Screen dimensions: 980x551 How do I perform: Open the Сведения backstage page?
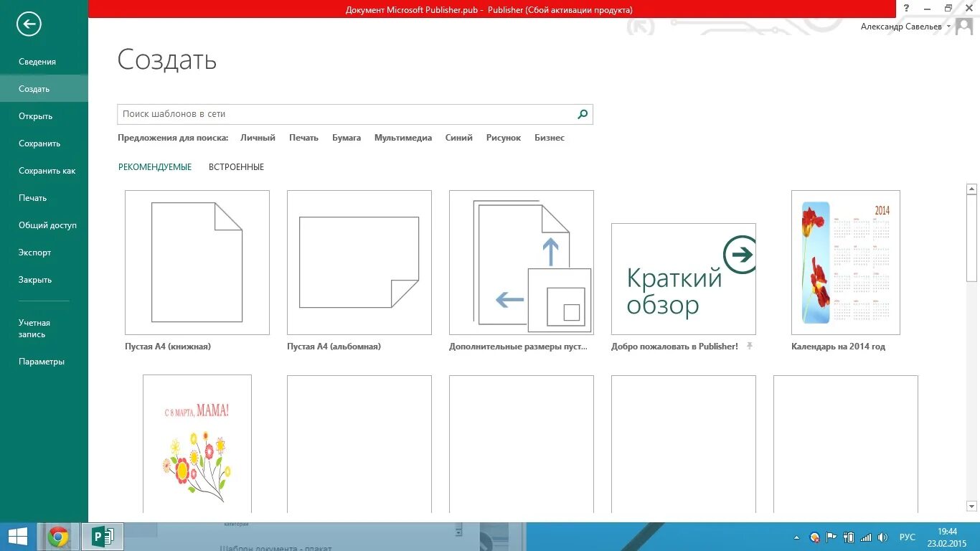(44, 62)
